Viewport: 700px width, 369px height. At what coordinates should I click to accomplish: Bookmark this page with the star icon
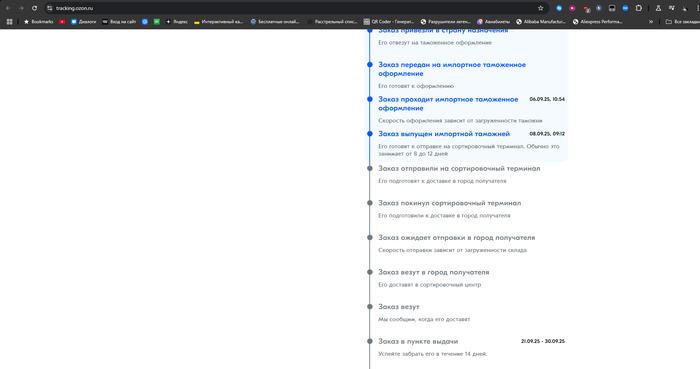[x=541, y=8]
